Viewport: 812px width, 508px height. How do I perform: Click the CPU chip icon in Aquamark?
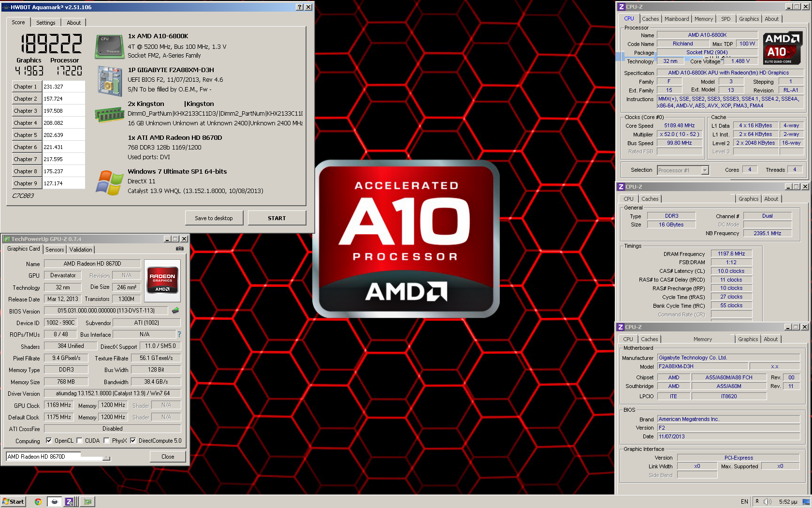click(109, 46)
